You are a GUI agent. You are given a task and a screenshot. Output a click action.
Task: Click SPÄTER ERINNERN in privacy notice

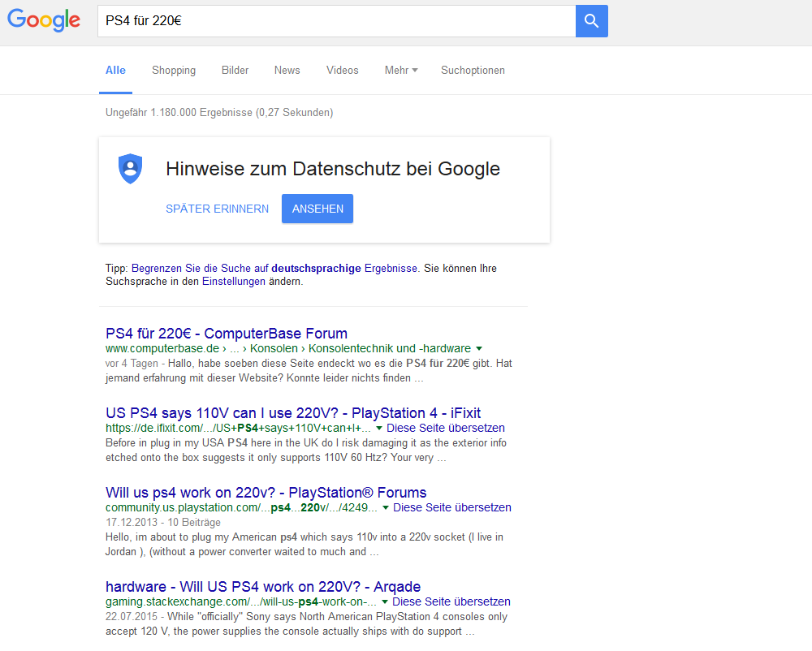[x=217, y=209]
